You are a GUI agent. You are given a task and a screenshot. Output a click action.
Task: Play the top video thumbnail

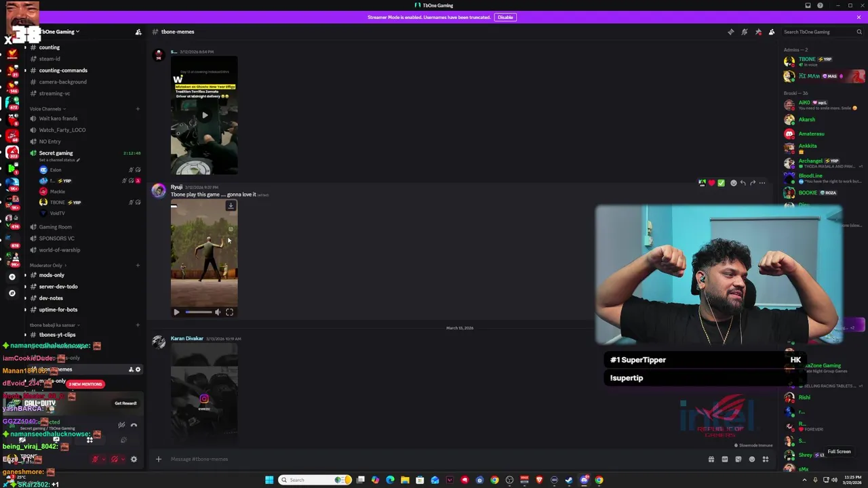pos(204,115)
